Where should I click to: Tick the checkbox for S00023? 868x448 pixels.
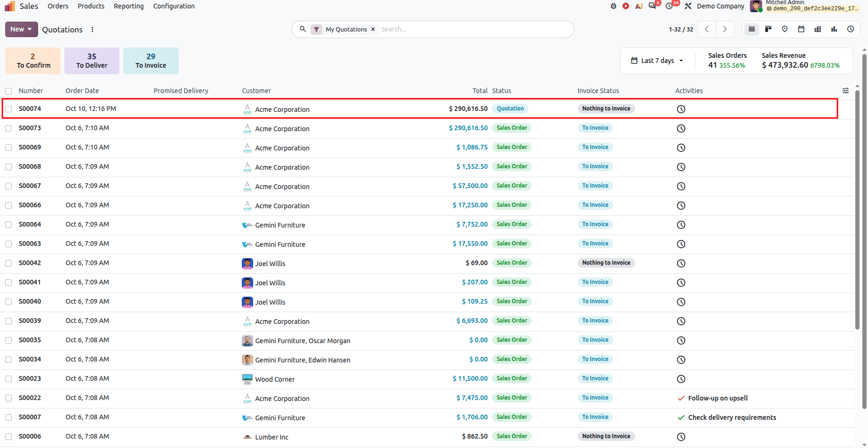click(8, 379)
